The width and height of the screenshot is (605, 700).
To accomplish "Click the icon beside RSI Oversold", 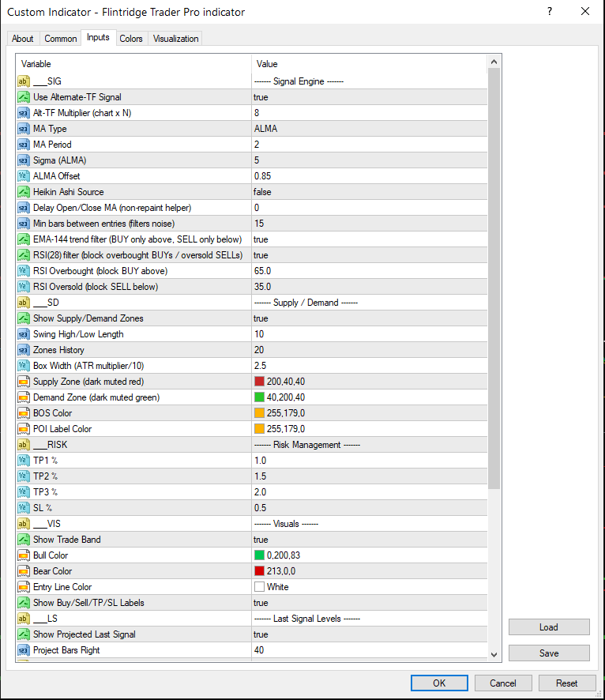I will click(x=24, y=287).
